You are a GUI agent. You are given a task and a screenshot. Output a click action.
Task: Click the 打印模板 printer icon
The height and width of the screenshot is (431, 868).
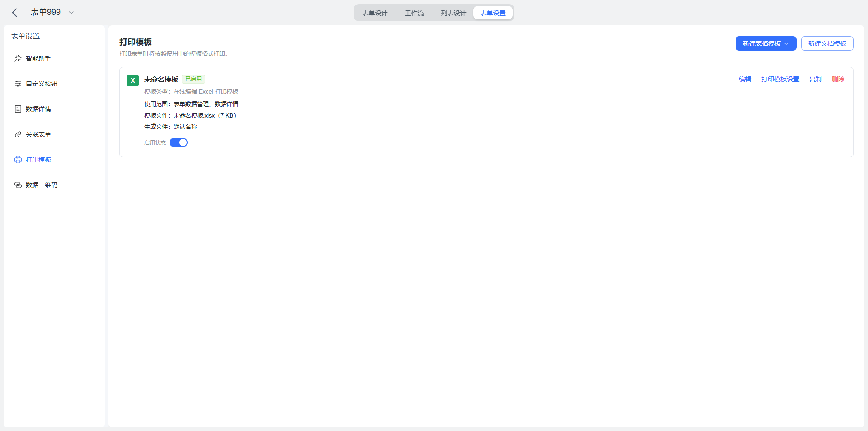pos(18,160)
